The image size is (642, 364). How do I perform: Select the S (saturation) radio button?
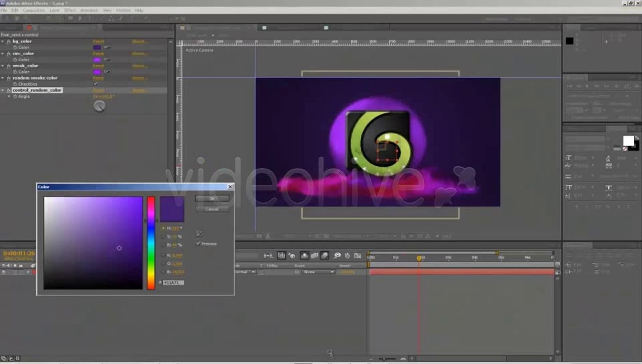[x=163, y=237]
